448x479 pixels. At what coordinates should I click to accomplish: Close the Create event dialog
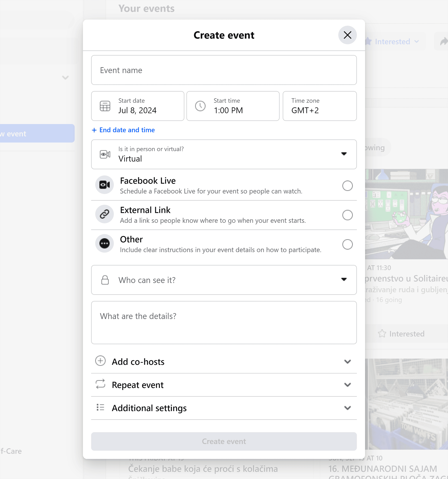tap(347, 35)
